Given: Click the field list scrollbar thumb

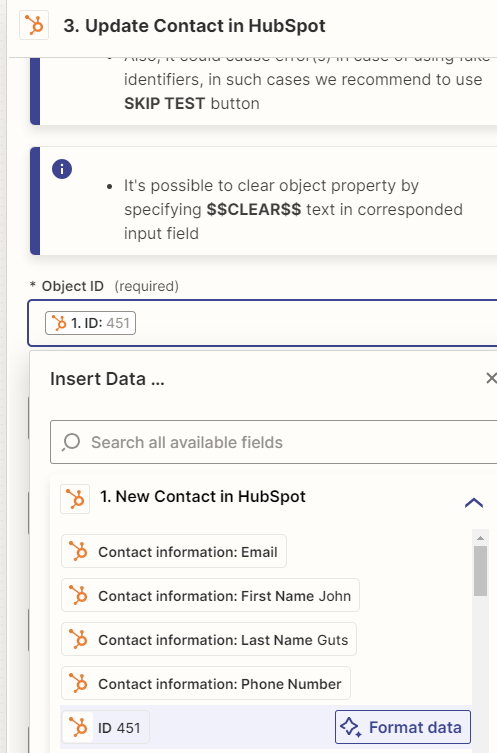Looking at the screenshot, I should pos(480,571).
